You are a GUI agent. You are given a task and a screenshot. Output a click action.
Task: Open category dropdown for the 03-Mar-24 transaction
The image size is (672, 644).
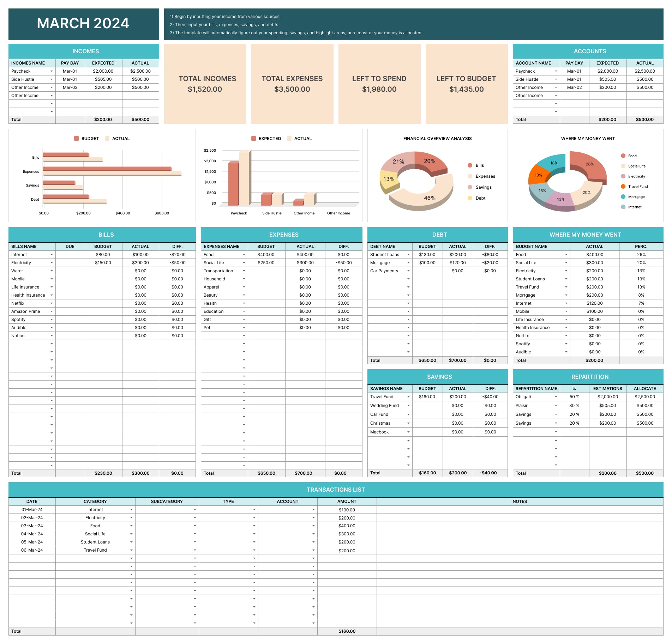click(131, 526)
